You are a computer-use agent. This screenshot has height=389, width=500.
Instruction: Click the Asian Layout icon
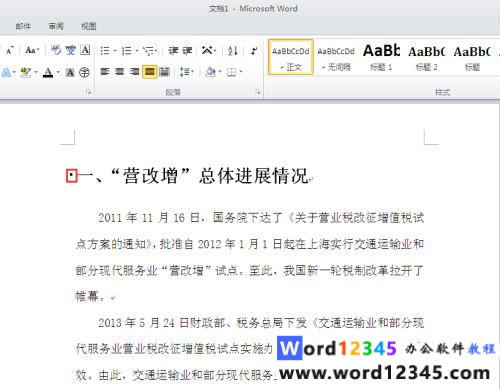207,51
